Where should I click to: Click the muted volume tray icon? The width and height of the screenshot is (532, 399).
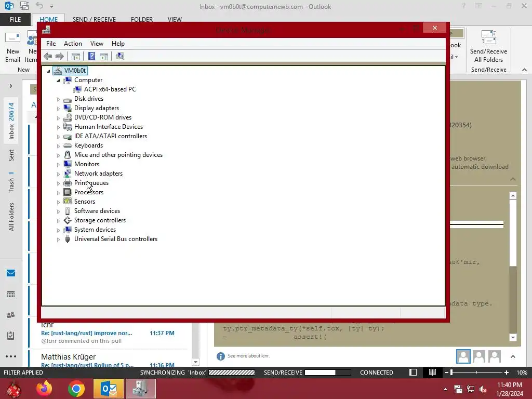click(483, 389)
